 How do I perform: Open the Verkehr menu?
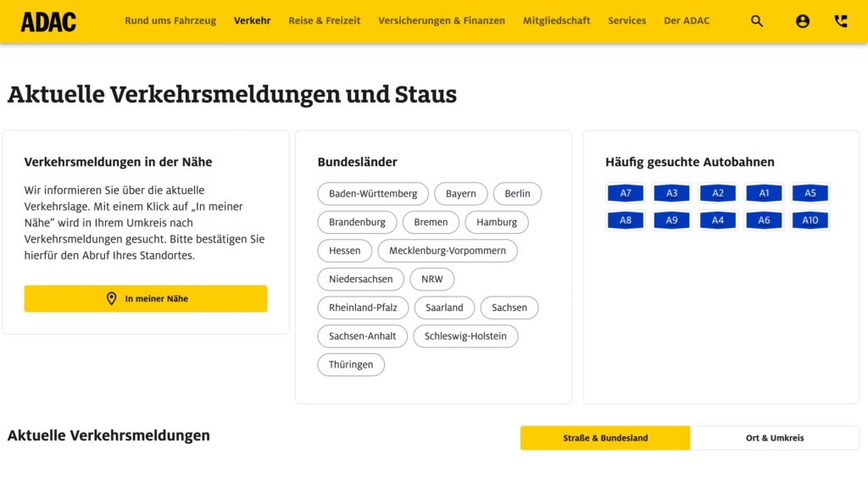(252, 20)
